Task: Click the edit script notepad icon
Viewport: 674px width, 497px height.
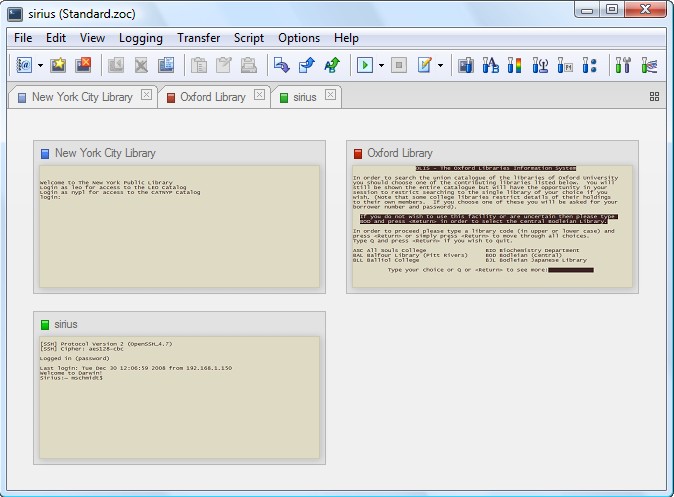Action: [424, 65]
